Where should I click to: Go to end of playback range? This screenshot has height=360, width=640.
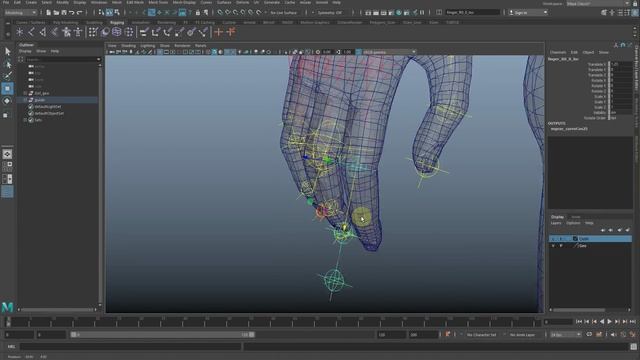tap(632, 322)
